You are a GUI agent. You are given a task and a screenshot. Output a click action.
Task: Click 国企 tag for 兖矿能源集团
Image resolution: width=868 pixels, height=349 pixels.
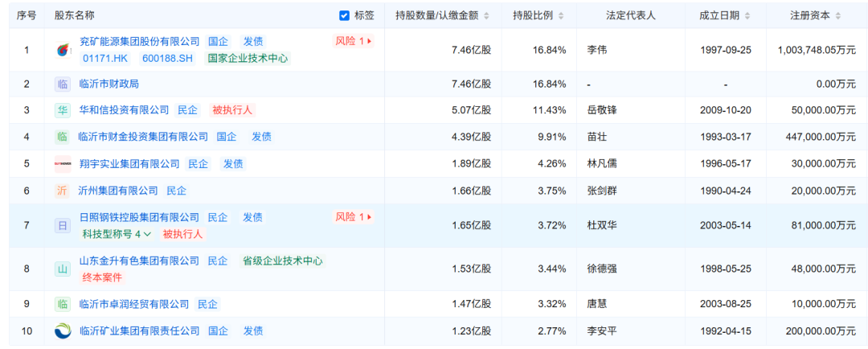pos(218,42)
